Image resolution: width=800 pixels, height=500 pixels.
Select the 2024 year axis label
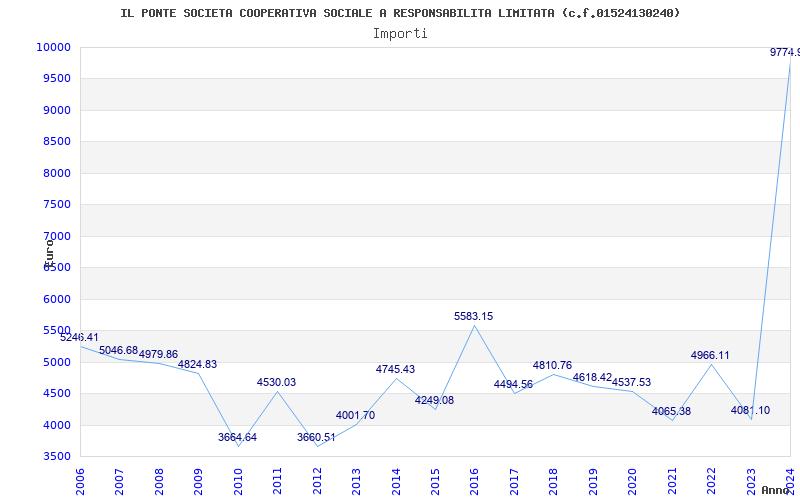790,479
